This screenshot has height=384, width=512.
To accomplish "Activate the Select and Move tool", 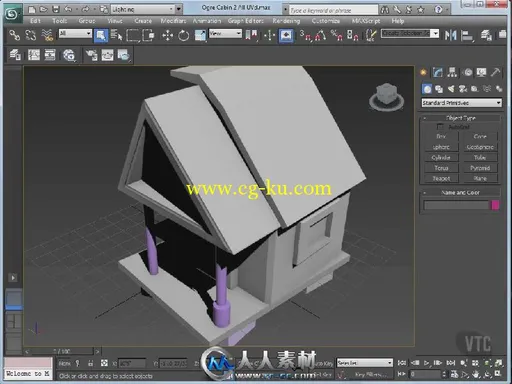I will coord(167,35).
